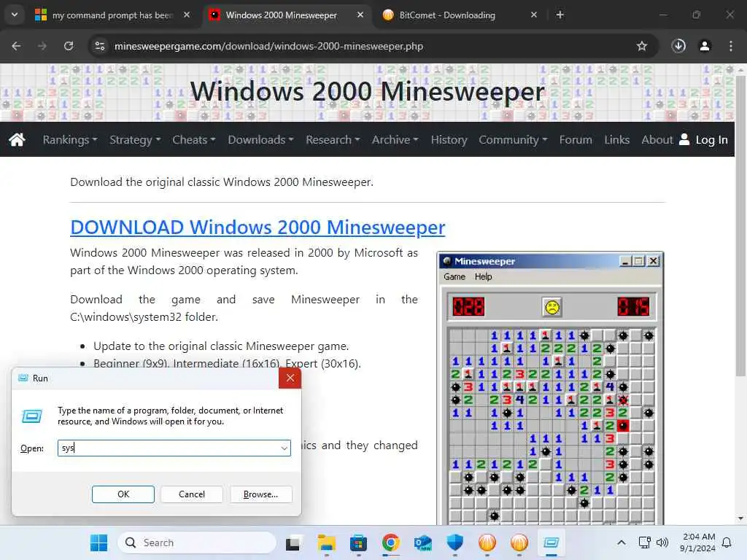The height and width of the screenshot is (560, 747).
Task: Click the Minesweeper screenshot image
Action: click(x=551, y=388)
